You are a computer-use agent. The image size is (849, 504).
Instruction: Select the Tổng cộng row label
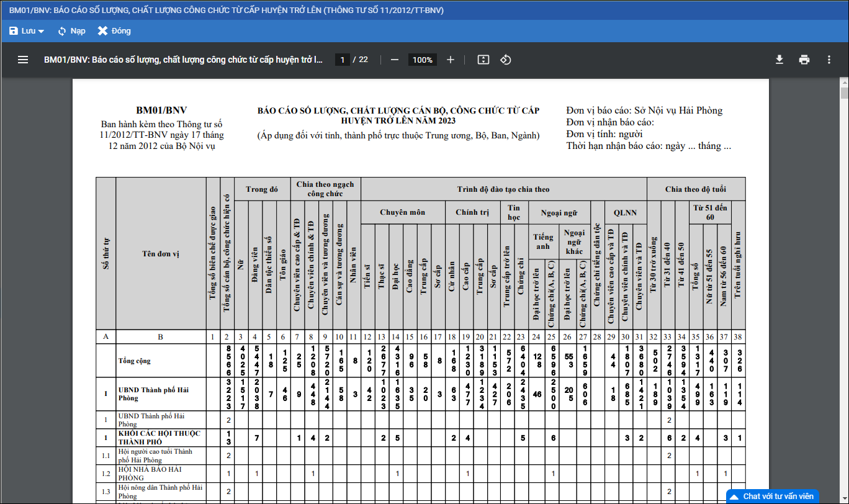[x=135, y=361]
